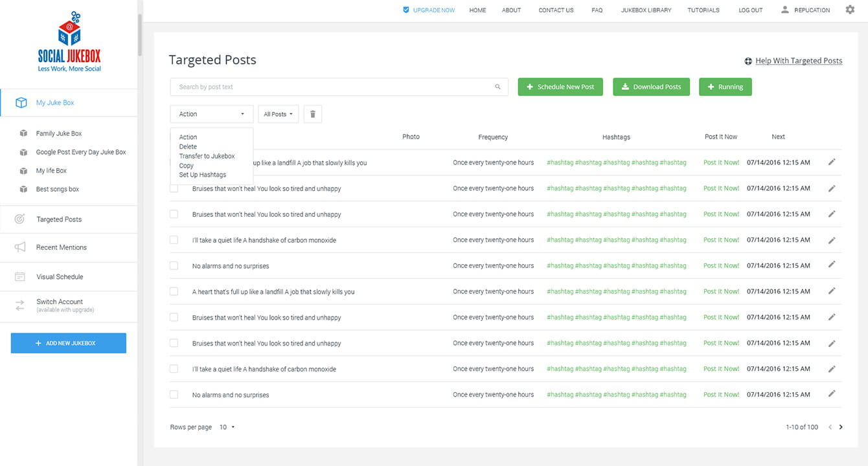The width and height of the screenshot is (868, 466).
Task: Click Post It Now on first row
Action: [x=721, y=162]
